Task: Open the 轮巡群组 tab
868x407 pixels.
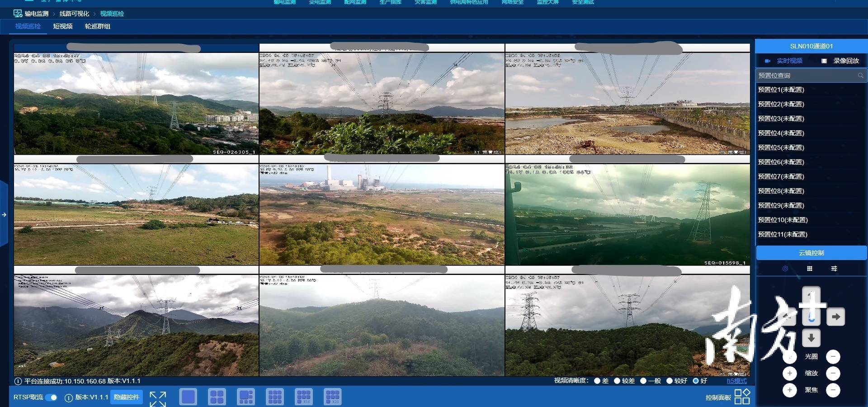Action: 98,26
